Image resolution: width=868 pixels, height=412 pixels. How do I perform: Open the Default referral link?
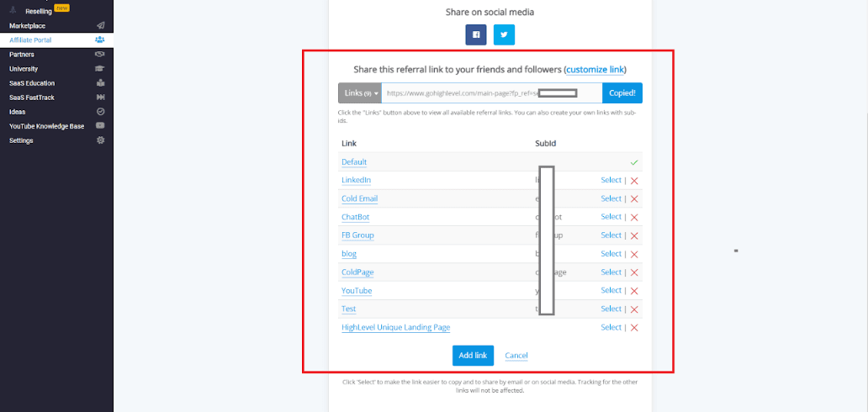tap(354, 162)
